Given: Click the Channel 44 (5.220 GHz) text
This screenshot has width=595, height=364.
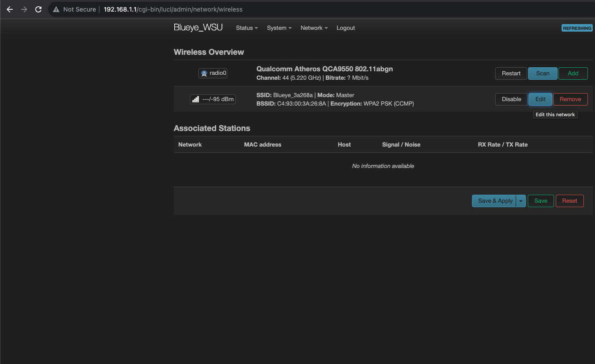Looking at the screenshot, I should tap(288, 78).
